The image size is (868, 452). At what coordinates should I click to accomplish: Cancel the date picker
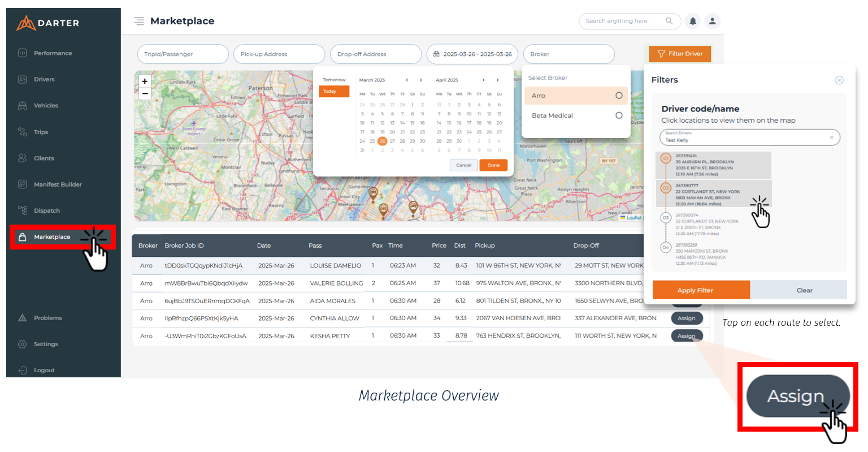463,165
